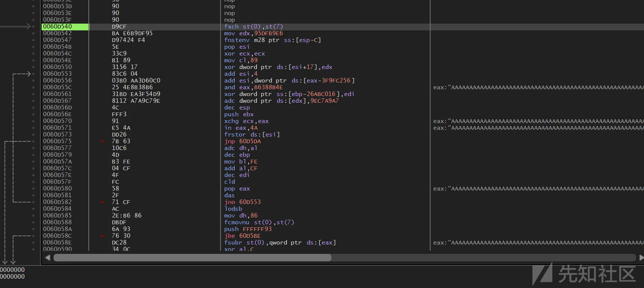Image resolution: width=644 pixels, height=288 pixels.
Task: Select the pop esi instruction
Action: (x=237, y=47)
